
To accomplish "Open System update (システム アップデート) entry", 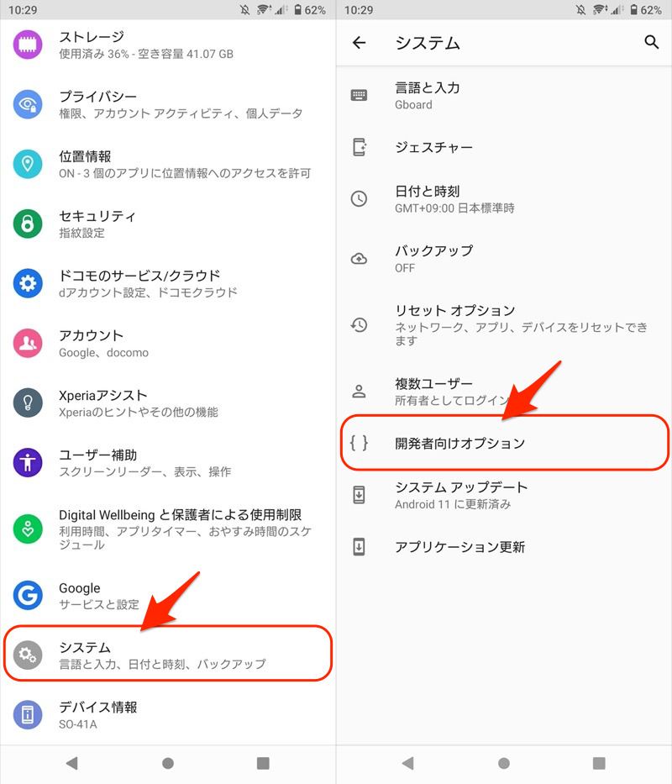I will 504,495.
